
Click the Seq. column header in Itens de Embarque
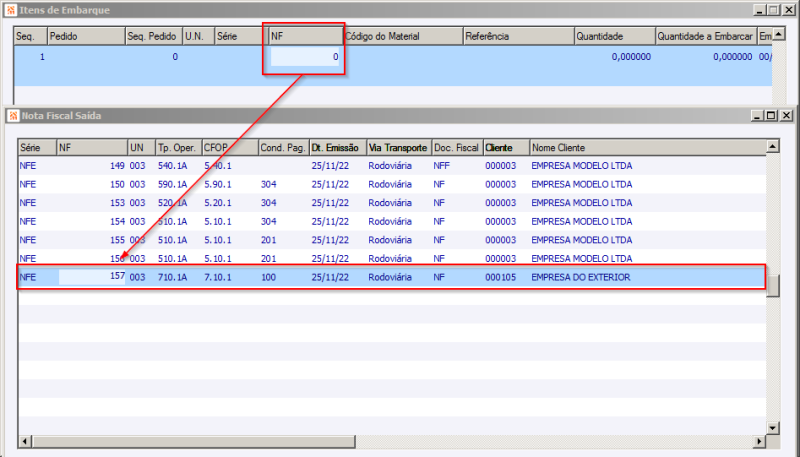coord(31,36)
